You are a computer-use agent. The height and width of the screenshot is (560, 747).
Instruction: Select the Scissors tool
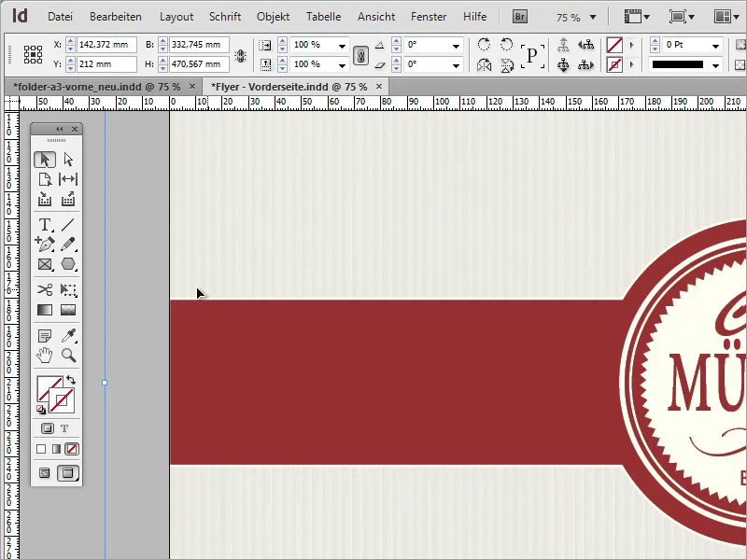tap(45, 289)
